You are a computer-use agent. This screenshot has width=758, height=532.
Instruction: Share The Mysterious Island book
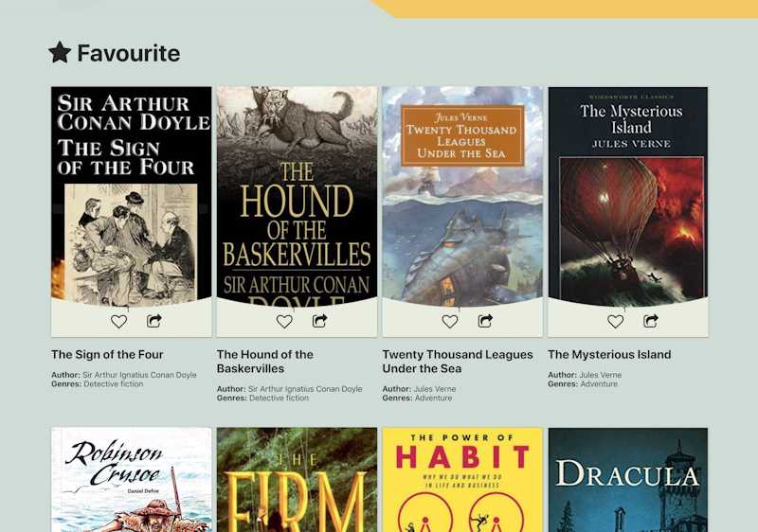pos(651,322)
